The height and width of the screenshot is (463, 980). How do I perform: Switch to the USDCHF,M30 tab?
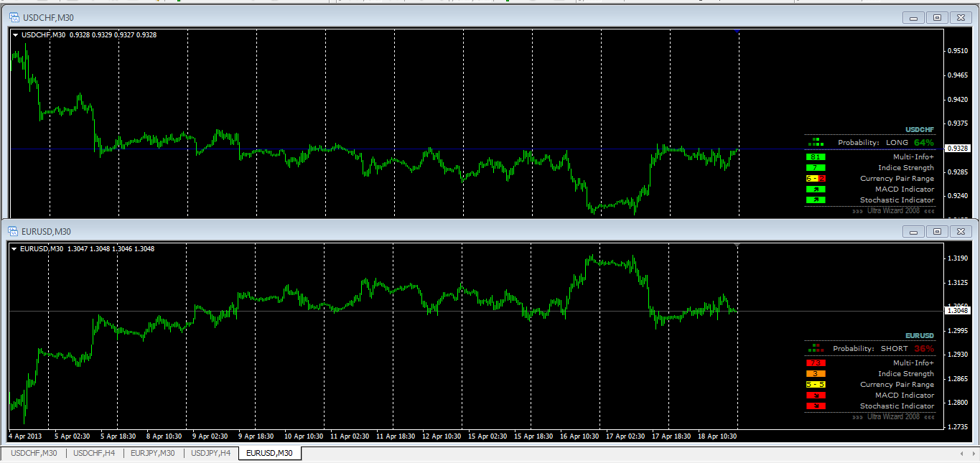coord(34,453)
